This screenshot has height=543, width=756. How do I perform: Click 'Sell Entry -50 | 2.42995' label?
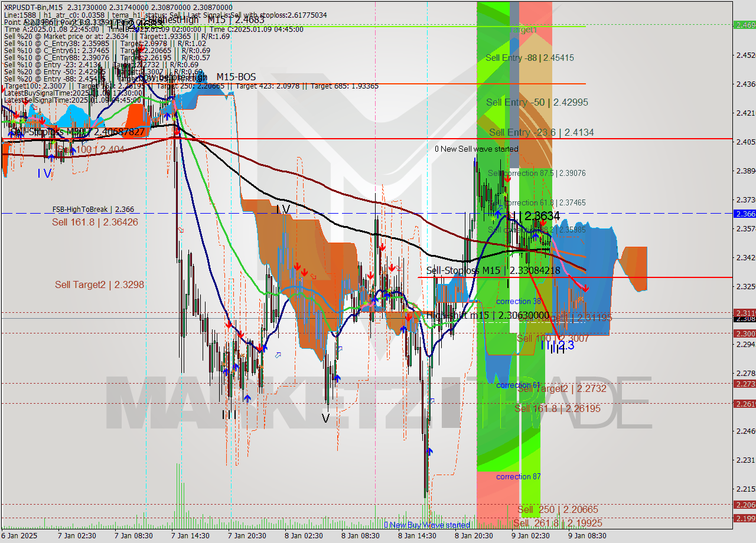[x=537, y=103]
